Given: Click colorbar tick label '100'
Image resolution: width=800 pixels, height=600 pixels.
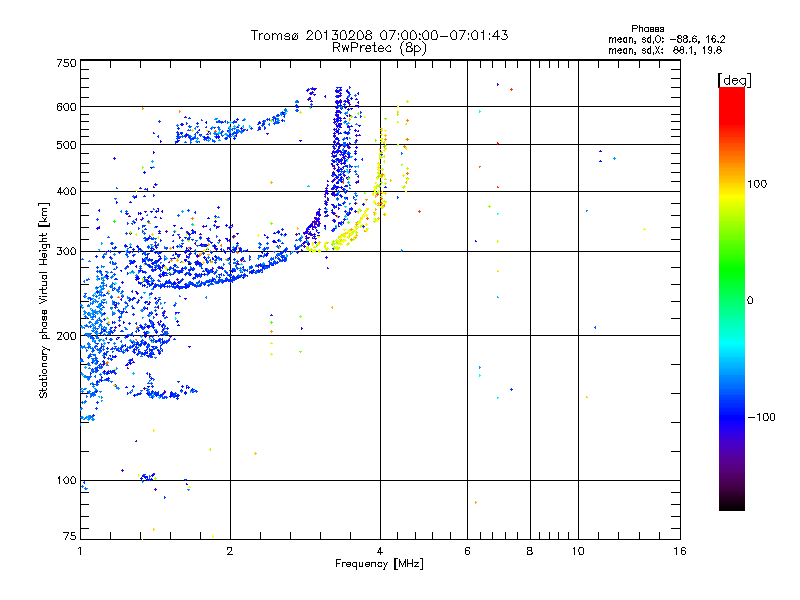Looking at the screenshot, I should coord(757,184).
